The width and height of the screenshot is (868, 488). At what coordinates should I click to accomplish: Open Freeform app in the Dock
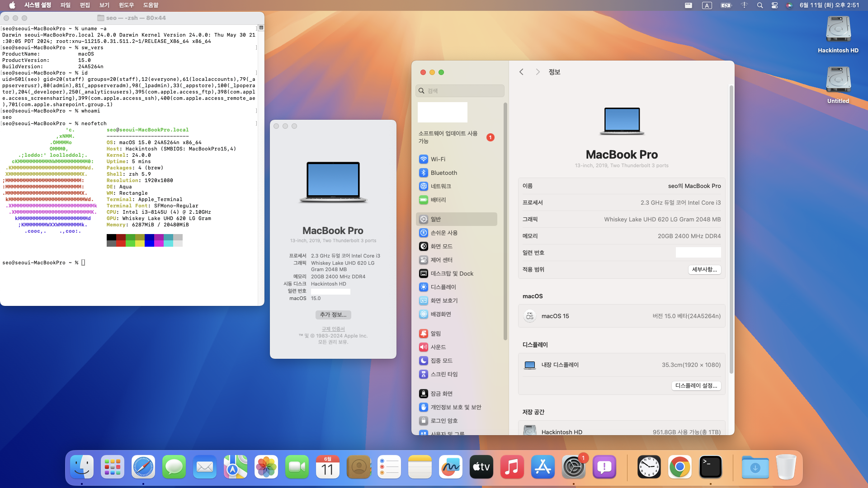pyautogui.click(x=451, y=467)
